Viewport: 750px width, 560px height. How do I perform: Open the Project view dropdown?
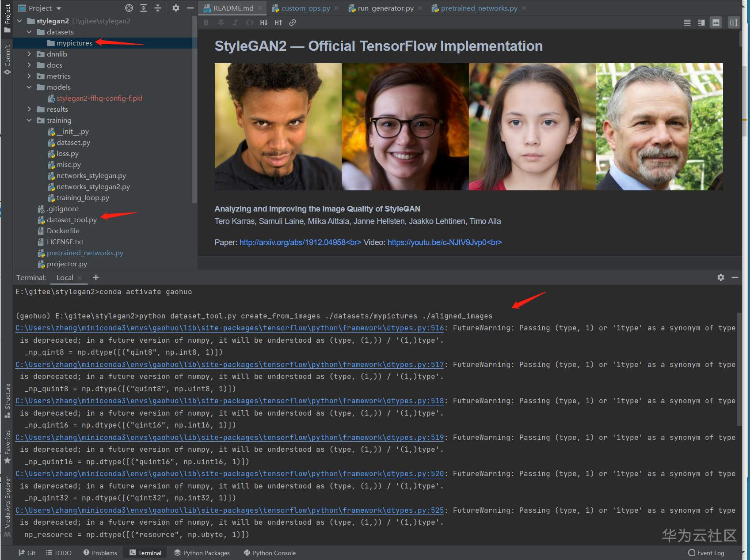pos(40,8)
